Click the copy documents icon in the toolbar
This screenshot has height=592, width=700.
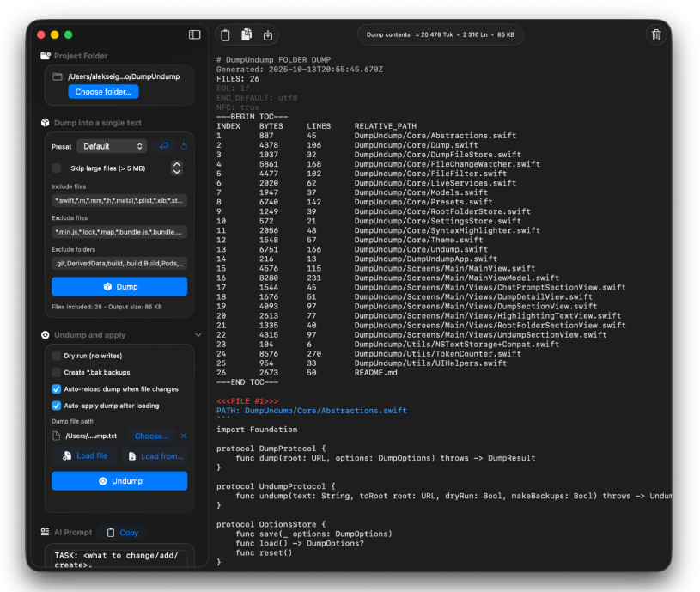[x=247, y=34]
